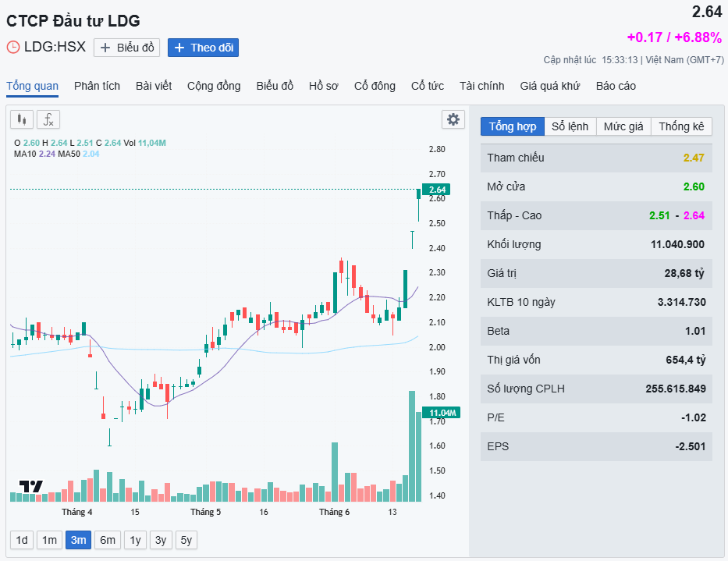
Task: Open the Phân tích tab
Action: tap(97, 86)
